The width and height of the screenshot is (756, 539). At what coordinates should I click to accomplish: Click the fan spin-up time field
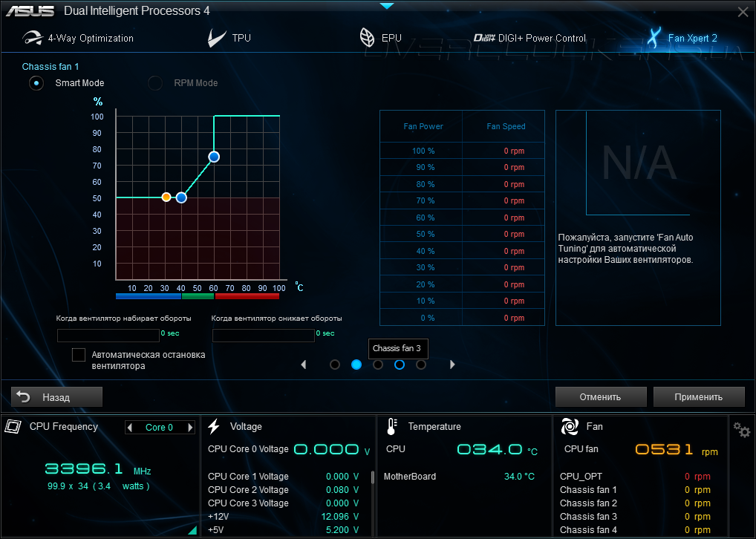pyautogui.click(x=108, y=335)
